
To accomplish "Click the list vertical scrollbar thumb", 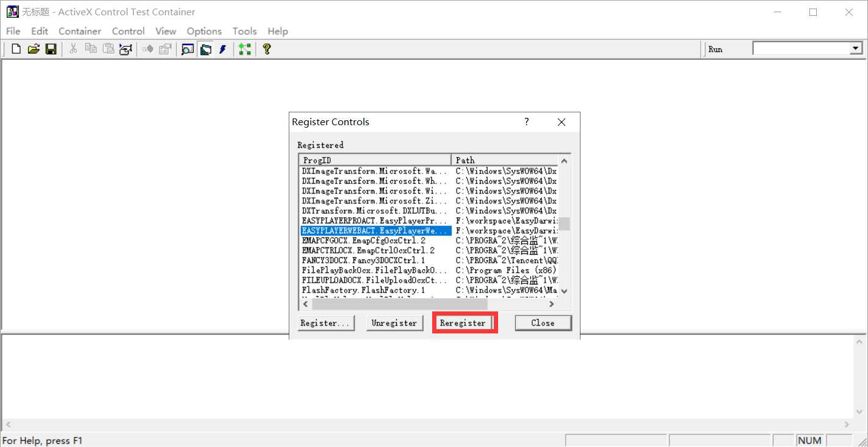I will (x=564, y=223).
